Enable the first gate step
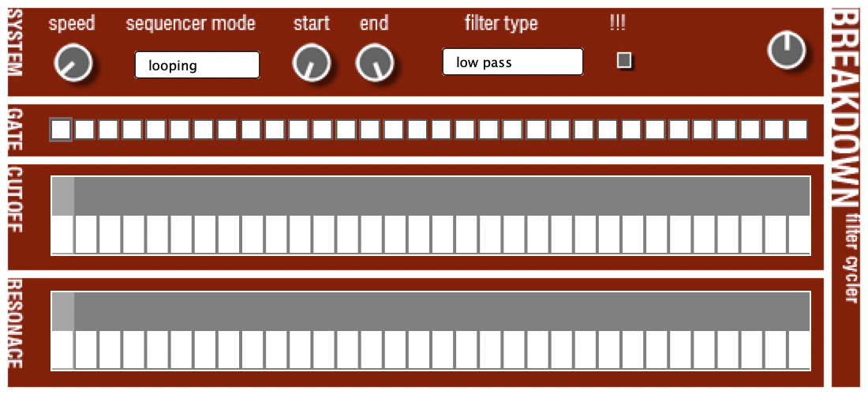This screenshot has height=395, width=868. tap(62, 130)
